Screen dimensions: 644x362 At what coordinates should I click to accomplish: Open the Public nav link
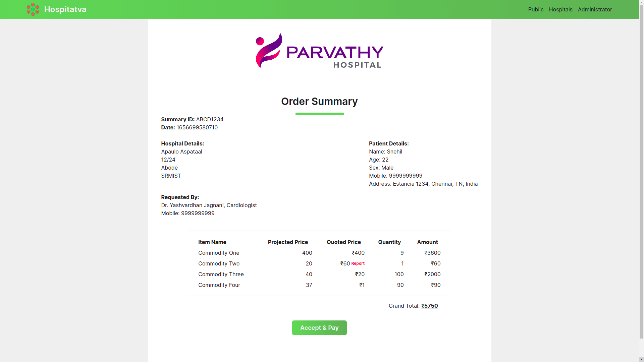coord(536,9)
